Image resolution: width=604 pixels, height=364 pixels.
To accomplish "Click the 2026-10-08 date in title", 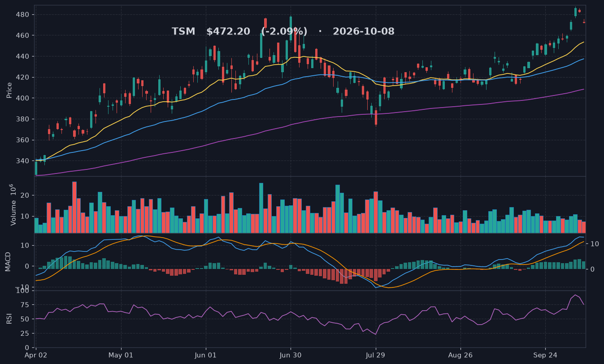I will pos(364,31).
